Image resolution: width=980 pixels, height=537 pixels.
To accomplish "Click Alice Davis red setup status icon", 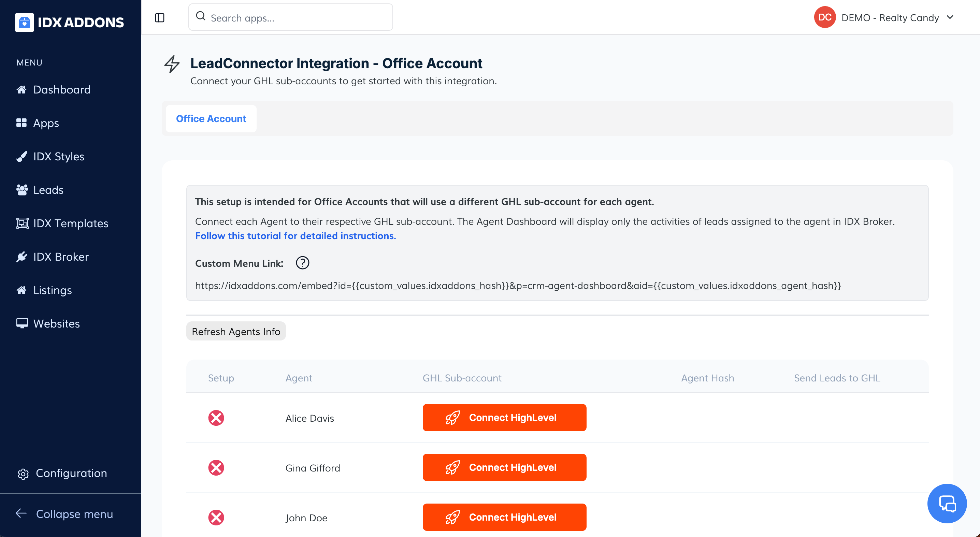I will [216, 418].
